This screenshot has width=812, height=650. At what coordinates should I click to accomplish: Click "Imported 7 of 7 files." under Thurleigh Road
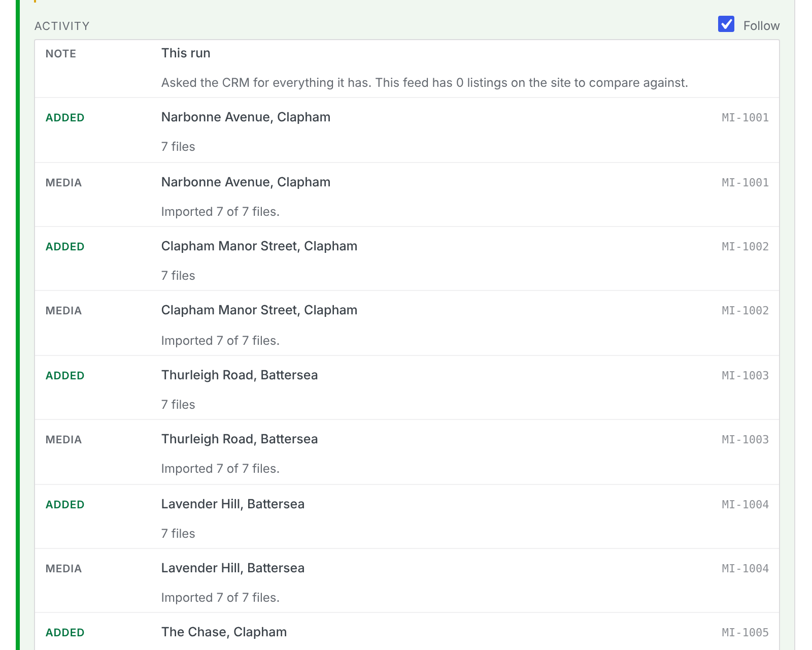pos(220,469)
